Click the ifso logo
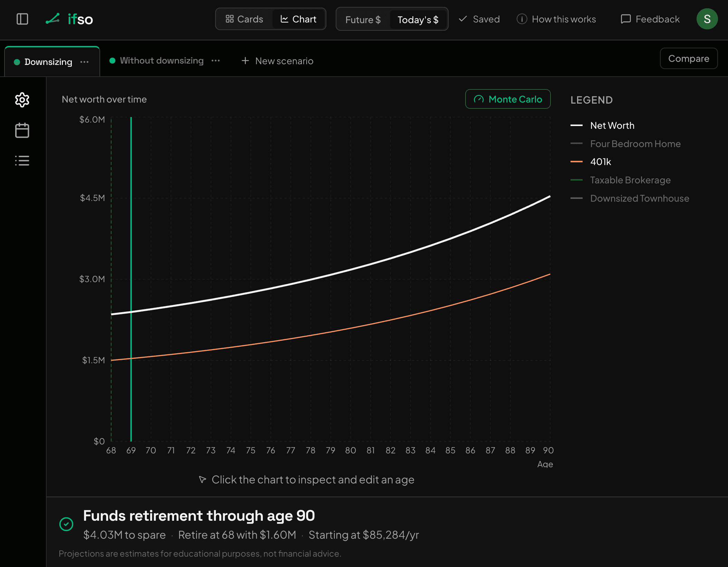 coord(69,19)
